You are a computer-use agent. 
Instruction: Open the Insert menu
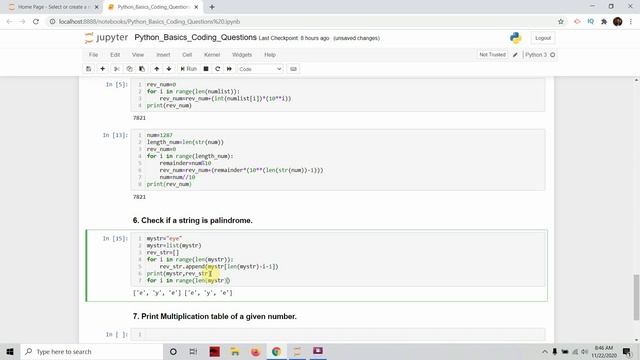coord(163,55)
